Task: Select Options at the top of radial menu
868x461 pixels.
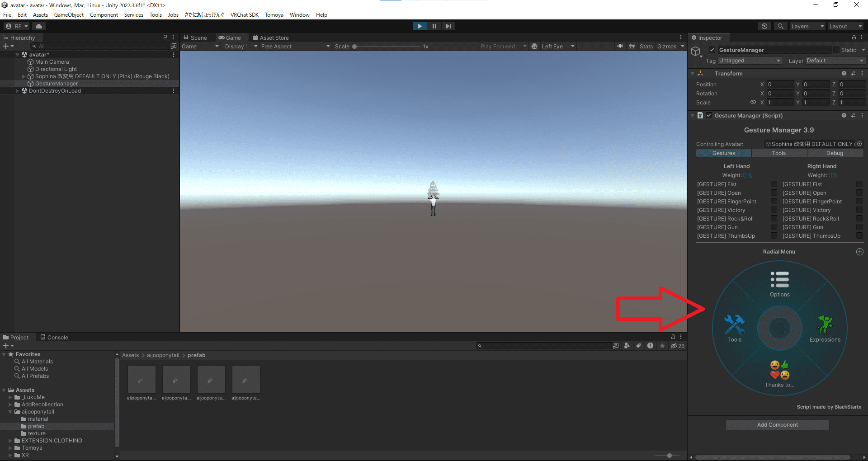Action: (779, 282)
